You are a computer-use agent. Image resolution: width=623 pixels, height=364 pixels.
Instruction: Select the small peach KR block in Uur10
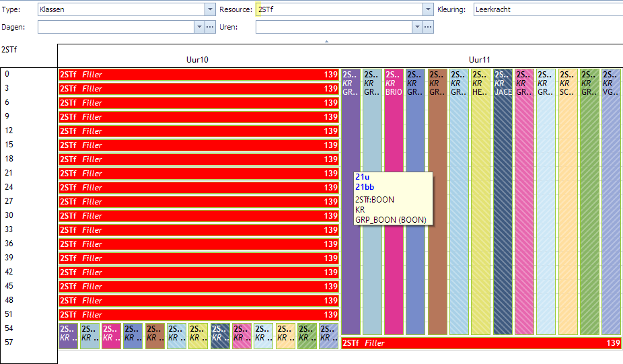285,336
